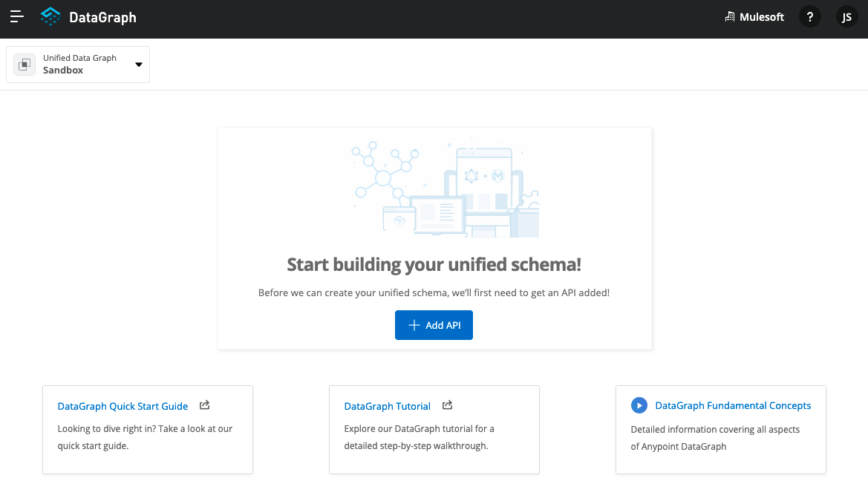Click the Add API button
This screenshot has width=868, height=501.
coord(434,325)
